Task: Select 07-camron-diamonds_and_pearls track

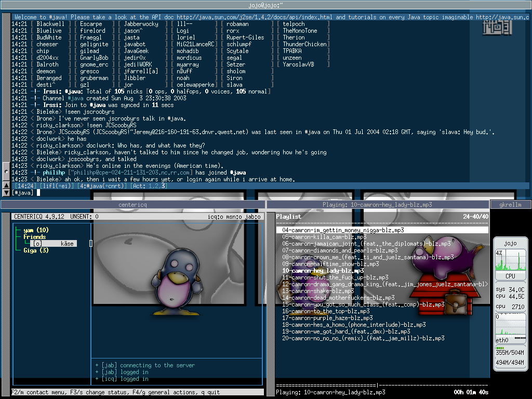Action: point(340,250)
